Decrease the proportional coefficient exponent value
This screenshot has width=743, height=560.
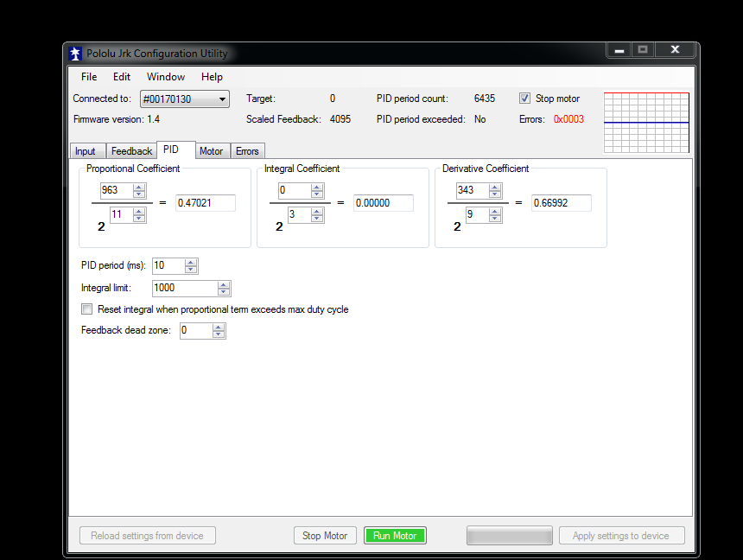[x=139, y=219]
